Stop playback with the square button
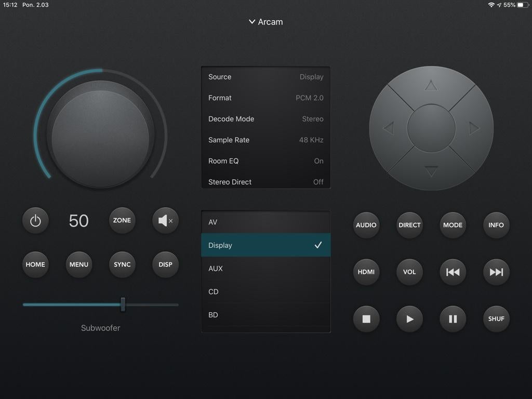The height and width of the screenshot is (399, 532). pyautogui.click(x=366, y=319)
